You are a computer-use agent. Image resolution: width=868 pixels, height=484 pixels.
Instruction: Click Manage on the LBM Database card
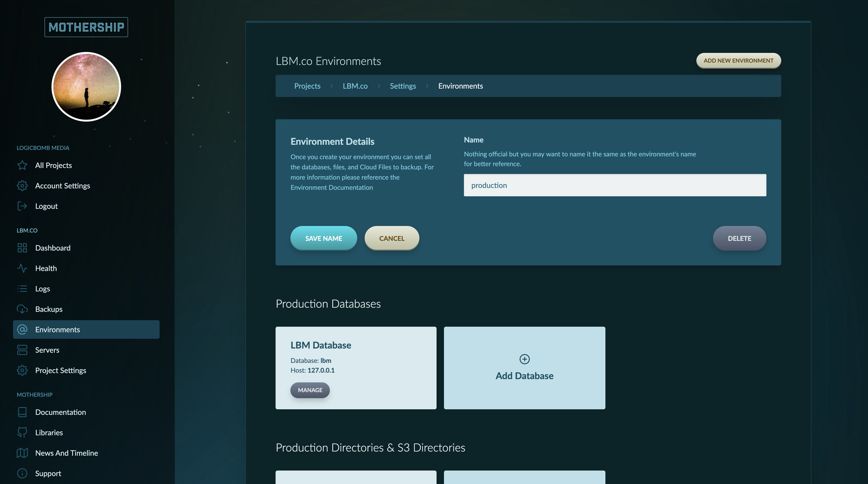coord(310,390)
